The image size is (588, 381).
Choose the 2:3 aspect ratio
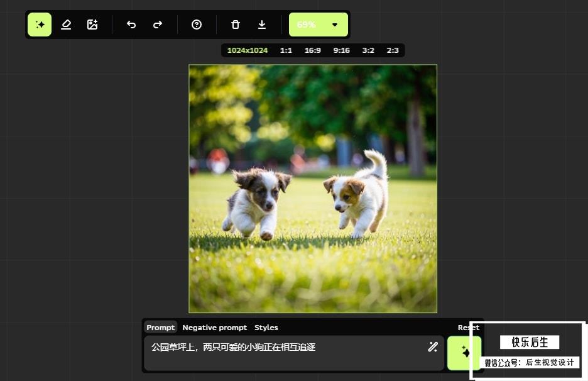[393, 50]
